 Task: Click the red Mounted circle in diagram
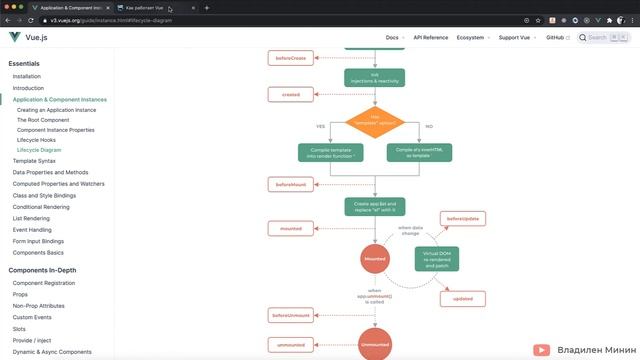pyautogui.click(x=375, y=259)
